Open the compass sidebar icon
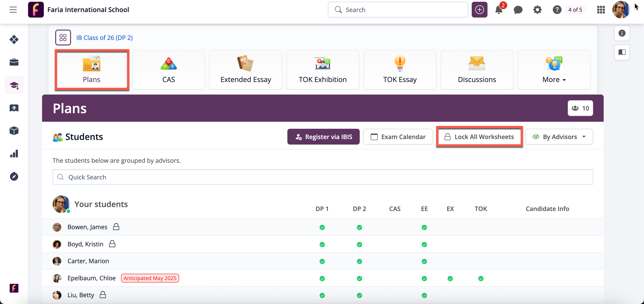644x304 pixels. point(14,176)
